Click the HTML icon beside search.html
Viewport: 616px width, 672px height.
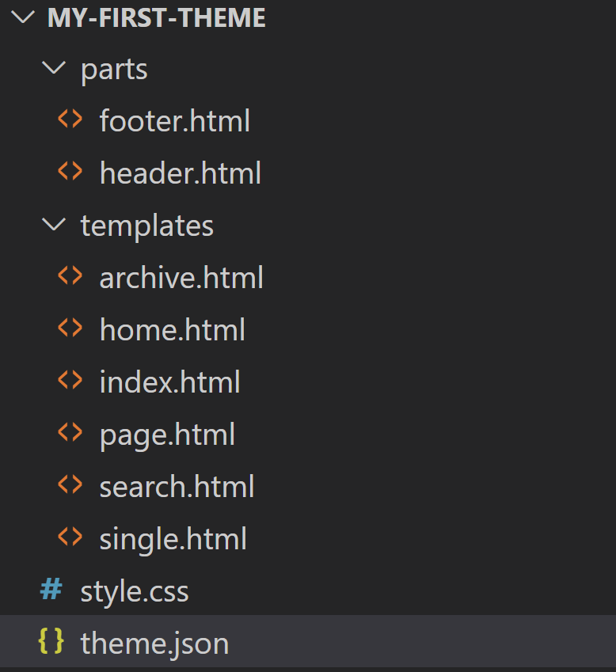(70, 484)
